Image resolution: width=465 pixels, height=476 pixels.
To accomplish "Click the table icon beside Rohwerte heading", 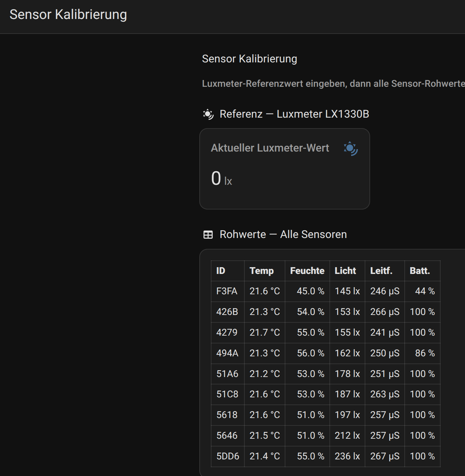I will (208, 235).
